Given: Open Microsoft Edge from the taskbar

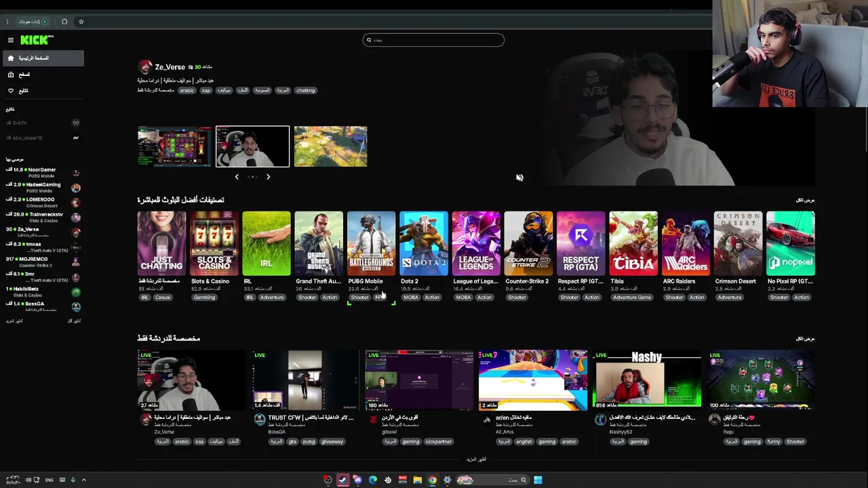Looking at the screenshot, I should (372, 480).
